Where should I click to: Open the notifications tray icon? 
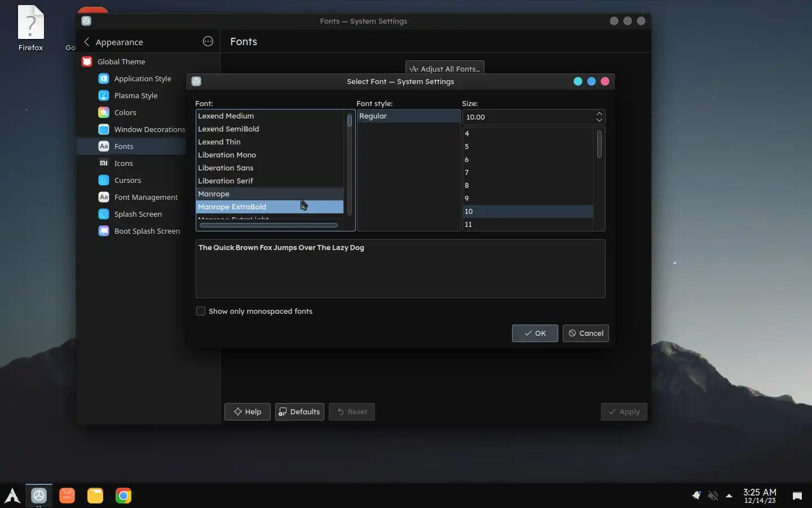click(x=696, y=496)
